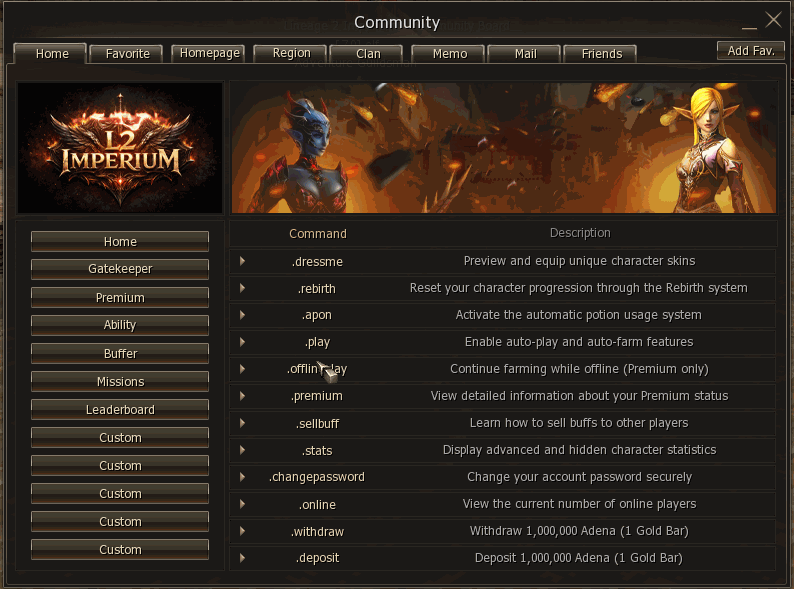Viewport: 794px width, 589px height.
Task: Expand the .apon command row arrow
Action: click(x=243, y=315)
